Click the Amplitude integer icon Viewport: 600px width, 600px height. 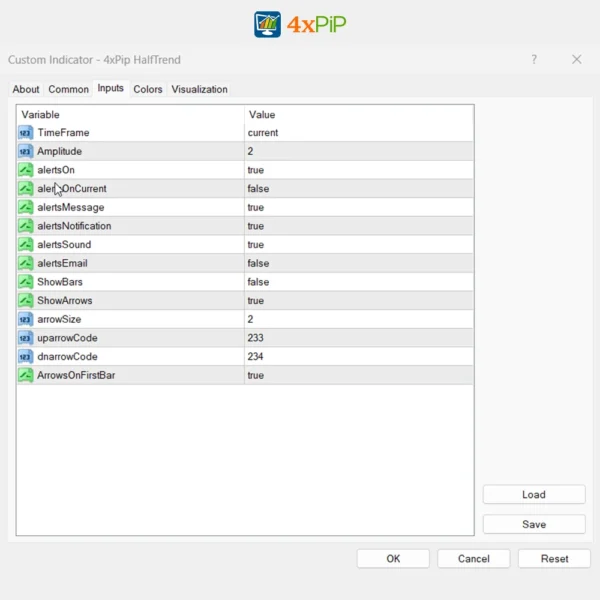(x=26, y=151)
